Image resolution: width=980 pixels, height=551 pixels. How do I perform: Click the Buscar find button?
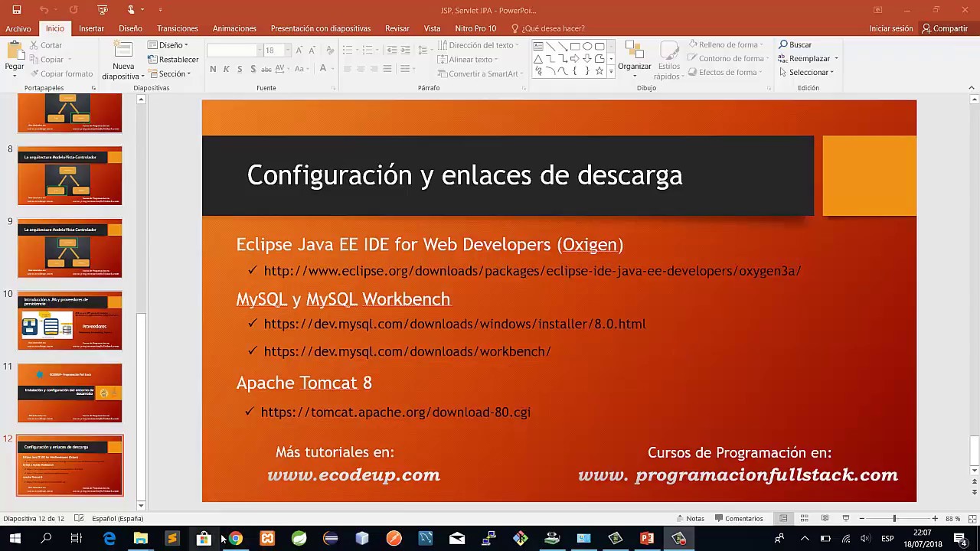click(x=795, y=45)
